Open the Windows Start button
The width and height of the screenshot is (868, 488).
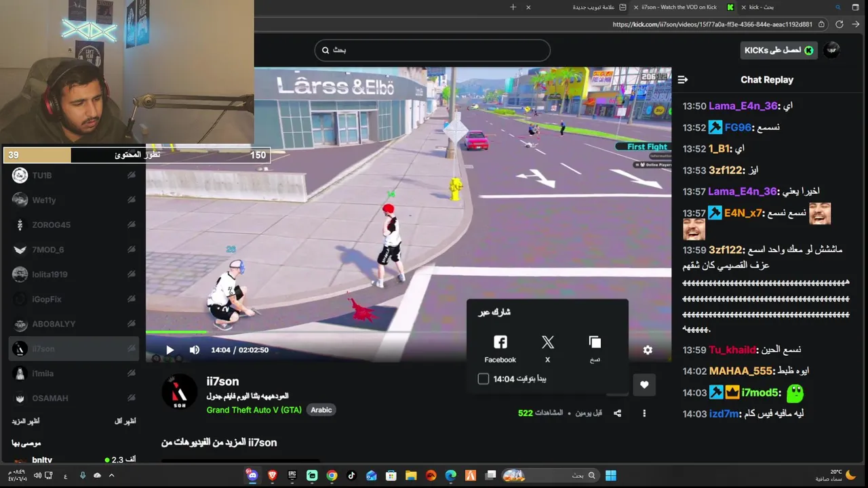point(610,475)
